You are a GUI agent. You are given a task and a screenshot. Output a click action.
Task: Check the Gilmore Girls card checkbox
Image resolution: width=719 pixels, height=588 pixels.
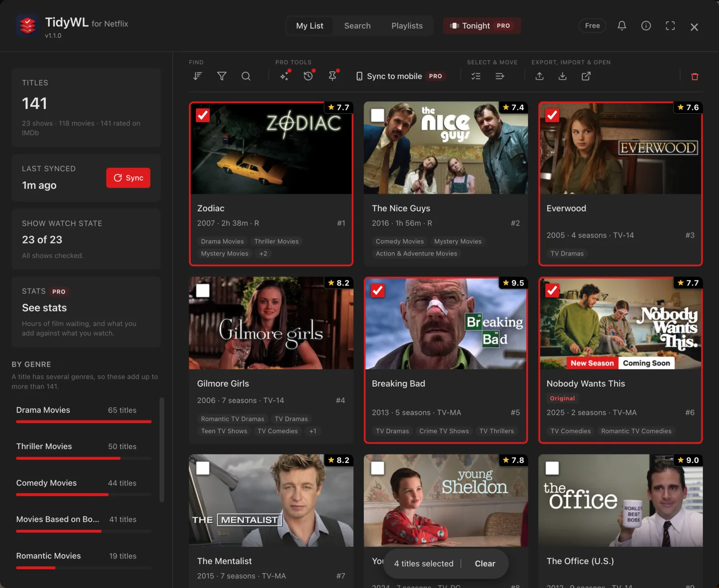pyautogui.click(x=203, y=291)
